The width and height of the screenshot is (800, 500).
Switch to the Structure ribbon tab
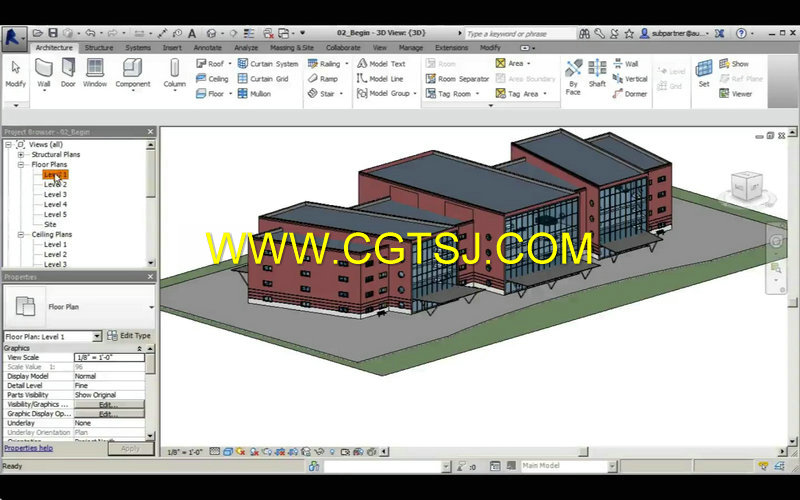point(98,47)
